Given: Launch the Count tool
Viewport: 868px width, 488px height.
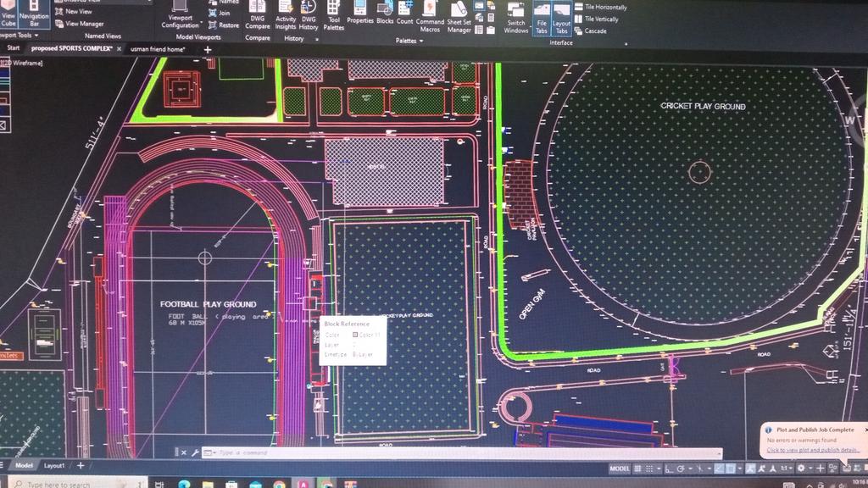Looking at the screenshot, I should point(404,14).
